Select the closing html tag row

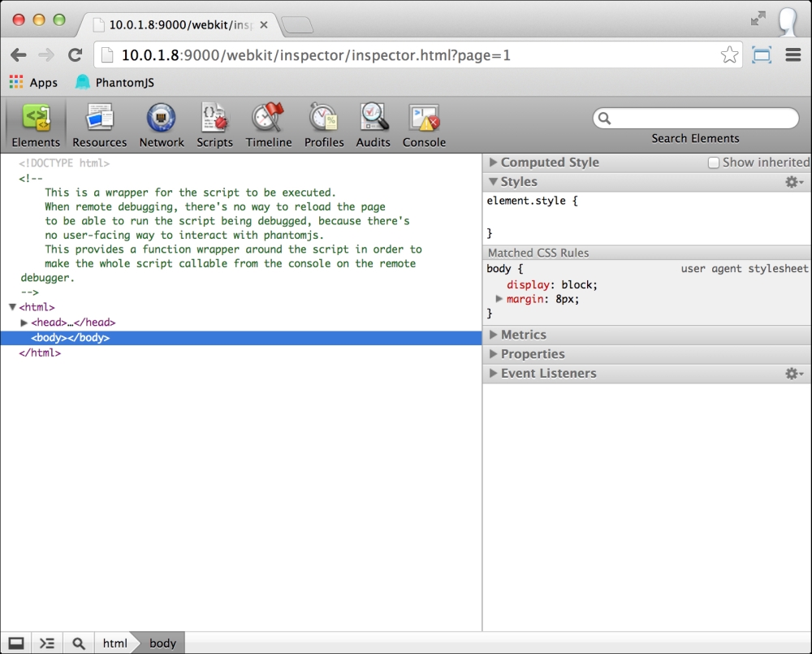(40, 353)
